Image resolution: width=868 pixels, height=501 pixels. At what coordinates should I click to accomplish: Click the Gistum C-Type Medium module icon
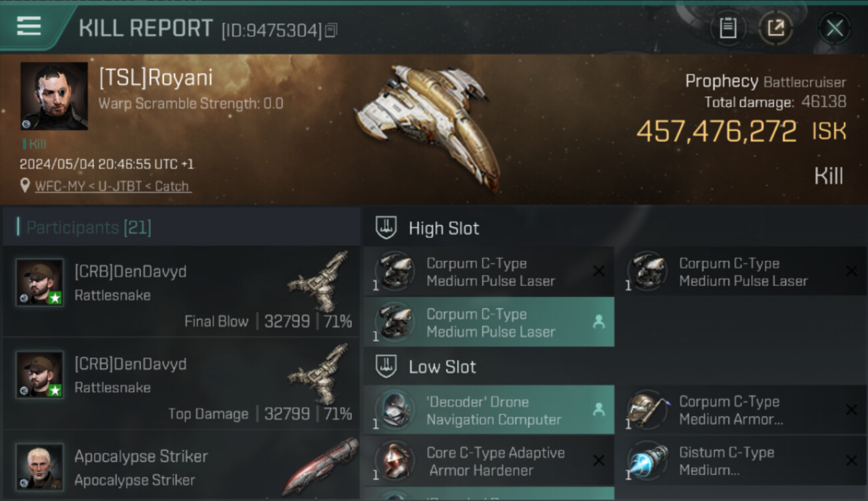click(x=647, y=461)
